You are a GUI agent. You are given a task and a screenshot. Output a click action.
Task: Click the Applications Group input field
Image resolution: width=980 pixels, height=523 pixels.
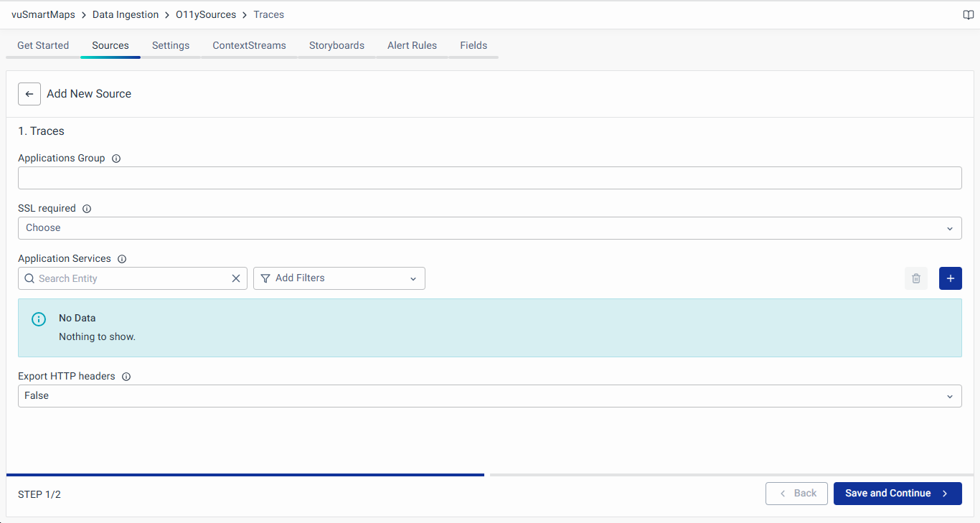click(x=489, y=178)
